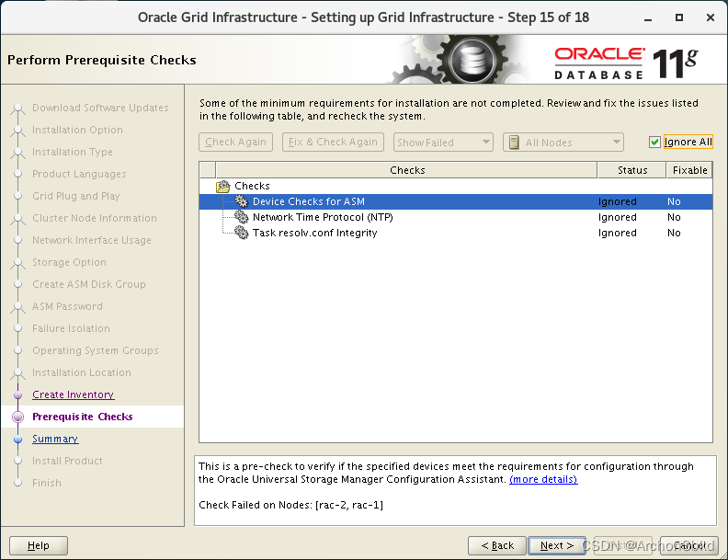
Task: Click the gear icon beside Task resolv.conf Integrity
Action: pyautogui.click(x=242, y=233)
